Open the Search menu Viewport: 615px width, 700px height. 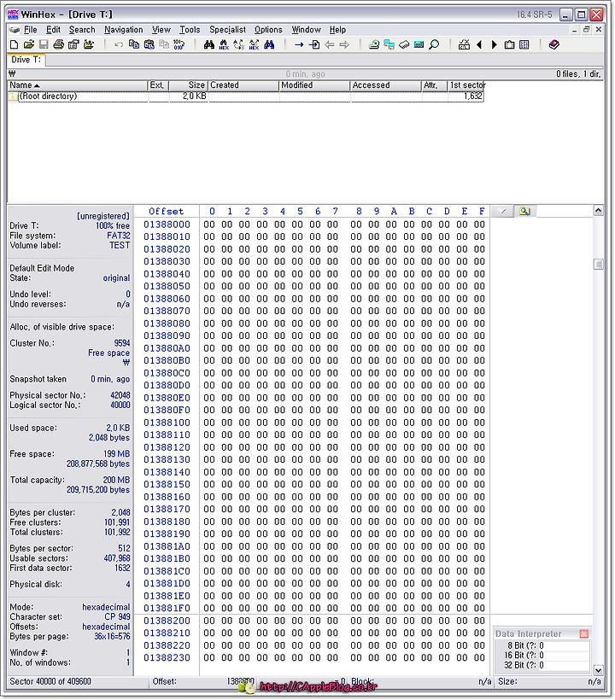click(82, 30)
